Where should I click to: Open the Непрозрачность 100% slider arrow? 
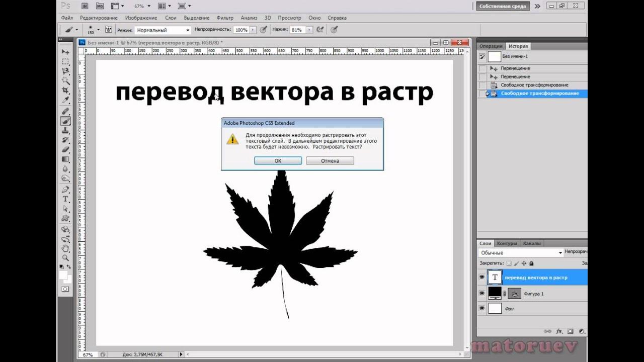pyautogui.click(x=253, y=30)
